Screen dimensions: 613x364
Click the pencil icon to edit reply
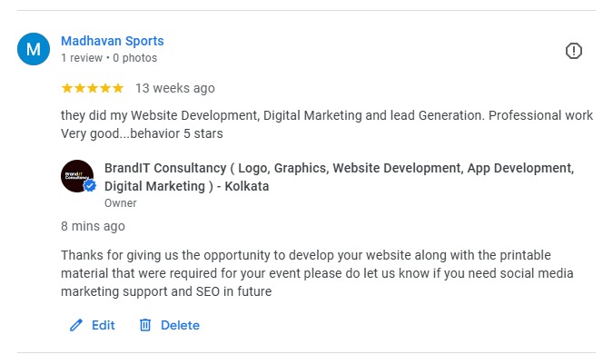[76, 325]
